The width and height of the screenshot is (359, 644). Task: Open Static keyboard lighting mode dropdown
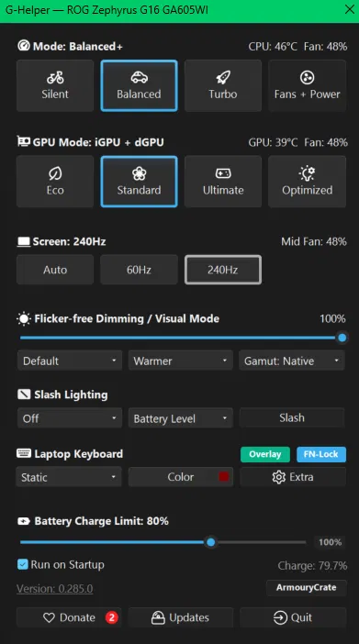(x=69, y=477)
